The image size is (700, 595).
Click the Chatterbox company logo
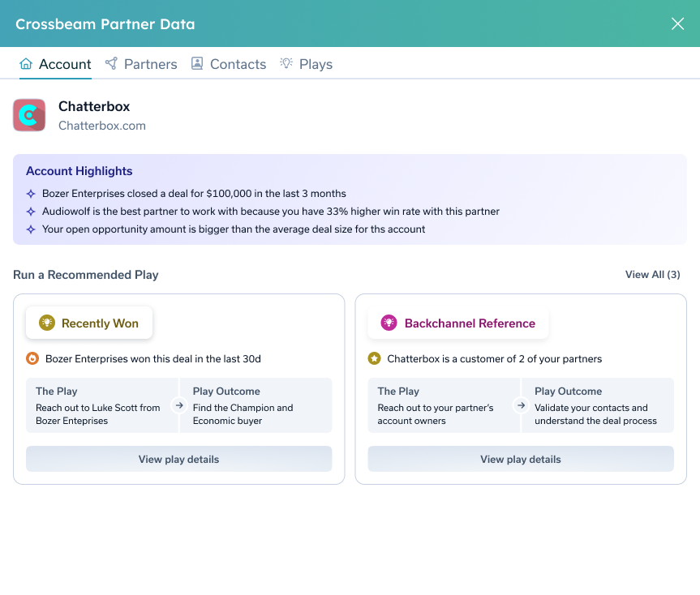coord(29,115)
